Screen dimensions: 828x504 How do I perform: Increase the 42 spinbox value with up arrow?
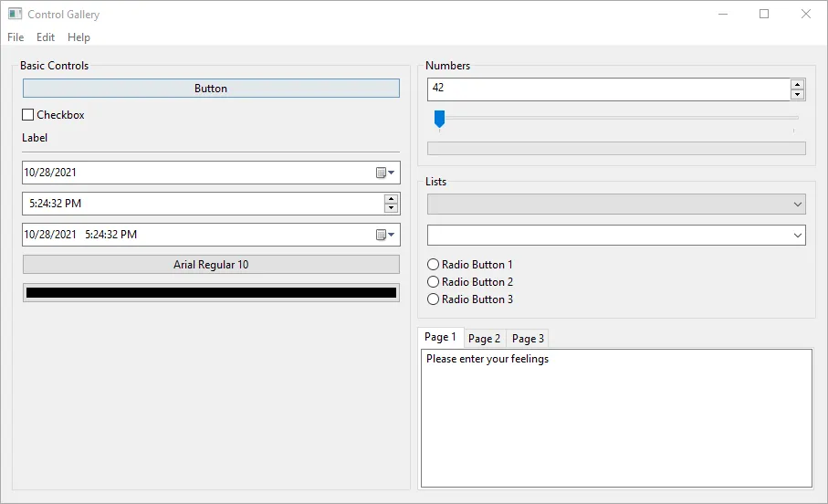(x=797, y=85)
